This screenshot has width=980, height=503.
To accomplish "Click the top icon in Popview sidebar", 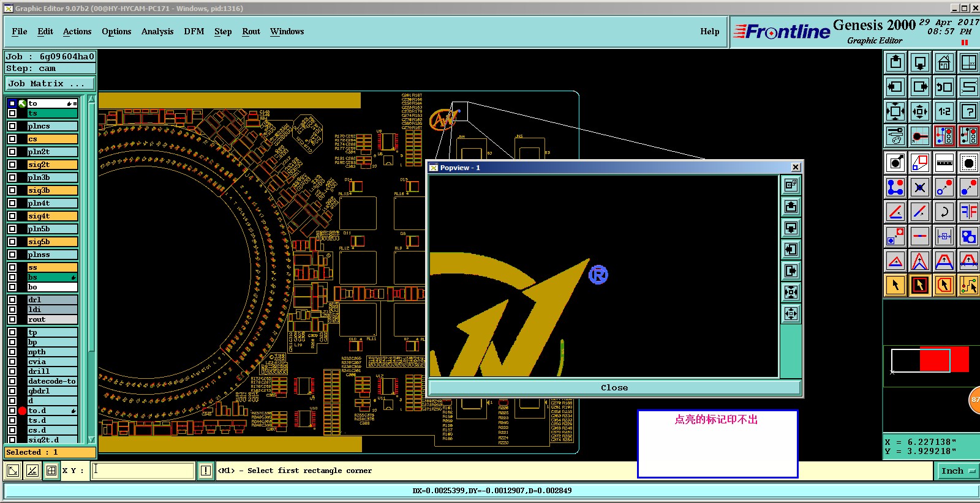I will (x=791, y=185).
